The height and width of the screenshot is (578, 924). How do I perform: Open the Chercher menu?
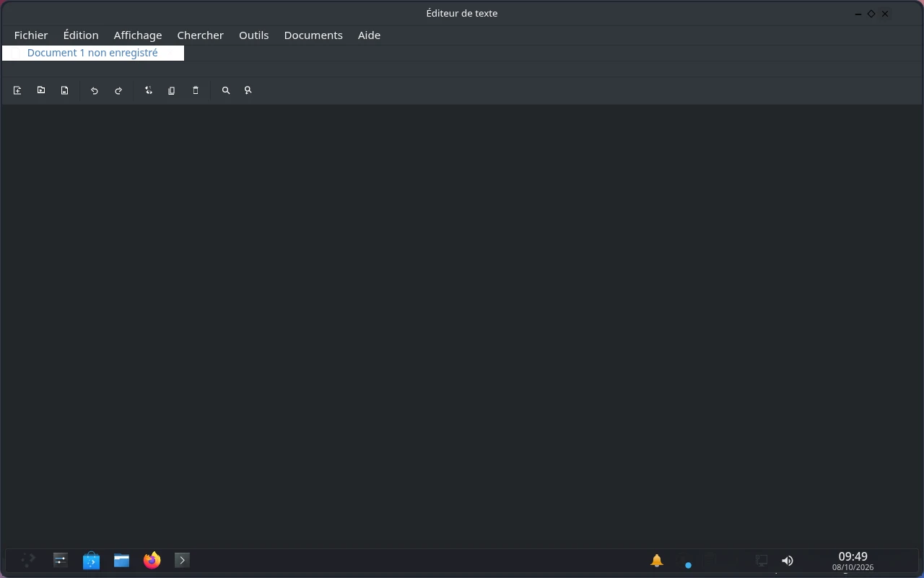point(201,35)
